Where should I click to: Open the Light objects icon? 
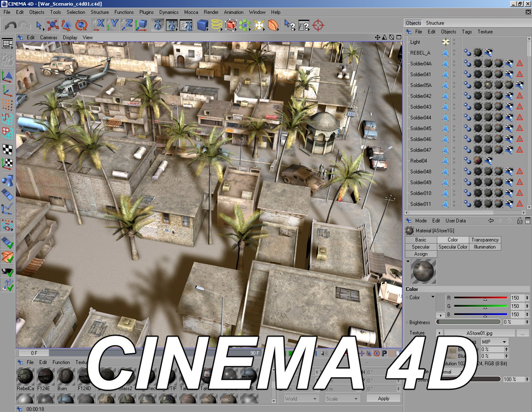pos(259,25)
